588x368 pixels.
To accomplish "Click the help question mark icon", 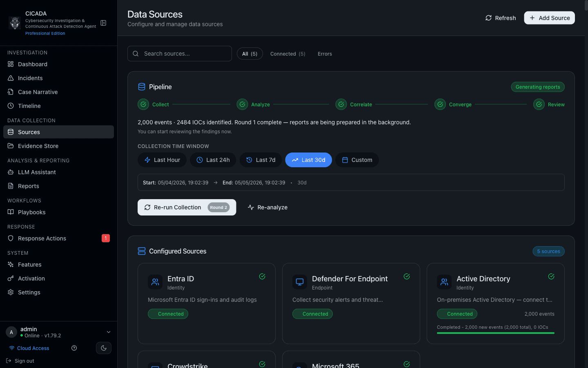I will click(74, 348).
